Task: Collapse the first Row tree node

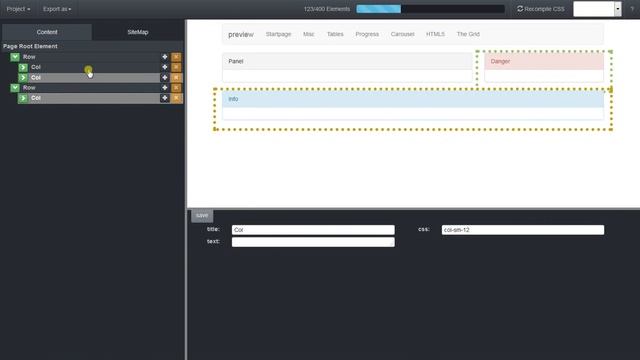Action: pyautogui.click(x=15, y=57)
